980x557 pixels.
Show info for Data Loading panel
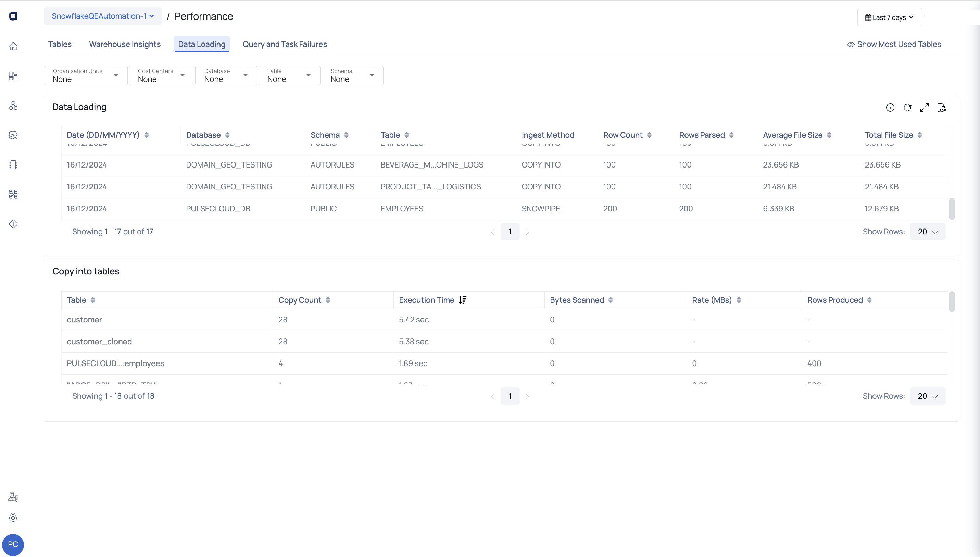pyautogui.click(x=890, y=108)
